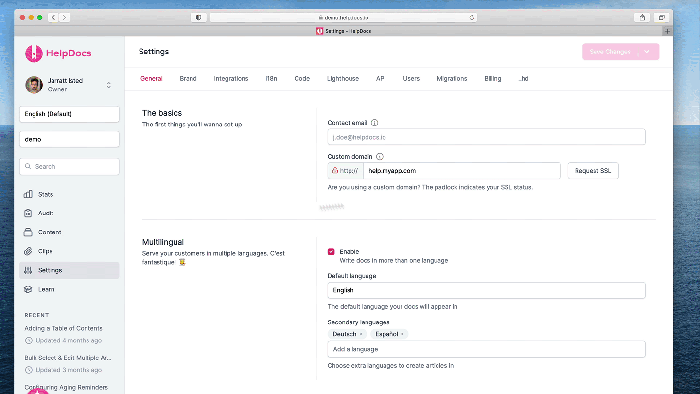Go forward with the browser forward arrow
Screen dimensions: 700x394
64,17
